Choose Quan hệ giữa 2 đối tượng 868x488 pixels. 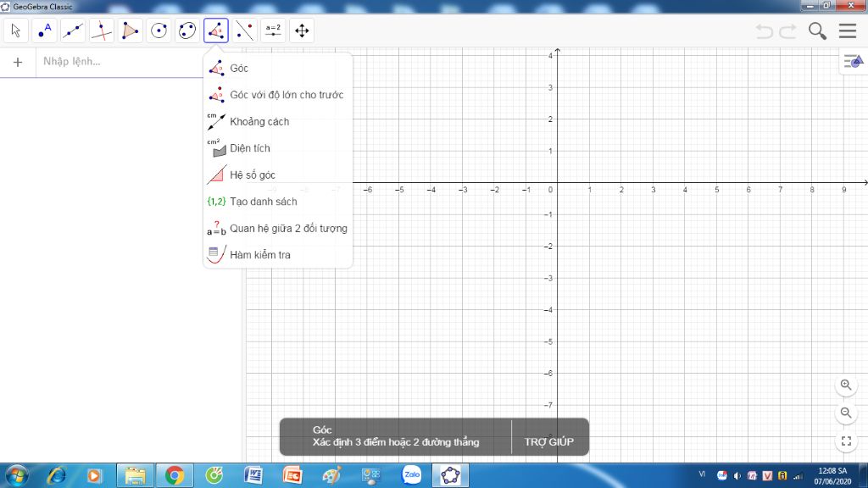point(278,228)
